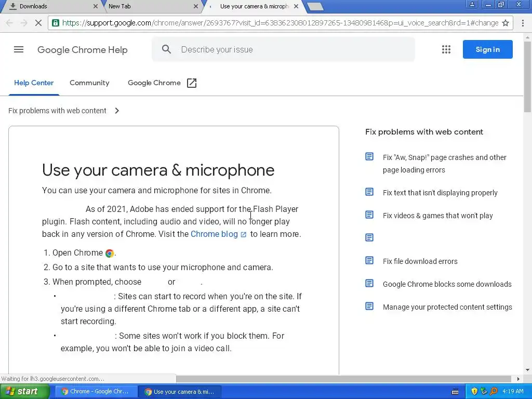Click article icon for Chrome blocks downloads
The image size is (532, 399).
(369, 283)
